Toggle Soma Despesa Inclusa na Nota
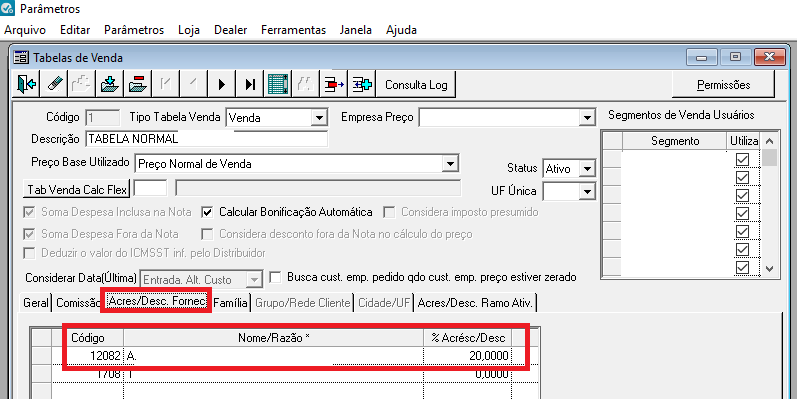Viewport: 797px width, 399px height. pyautogui.click(x=29, y=212)
